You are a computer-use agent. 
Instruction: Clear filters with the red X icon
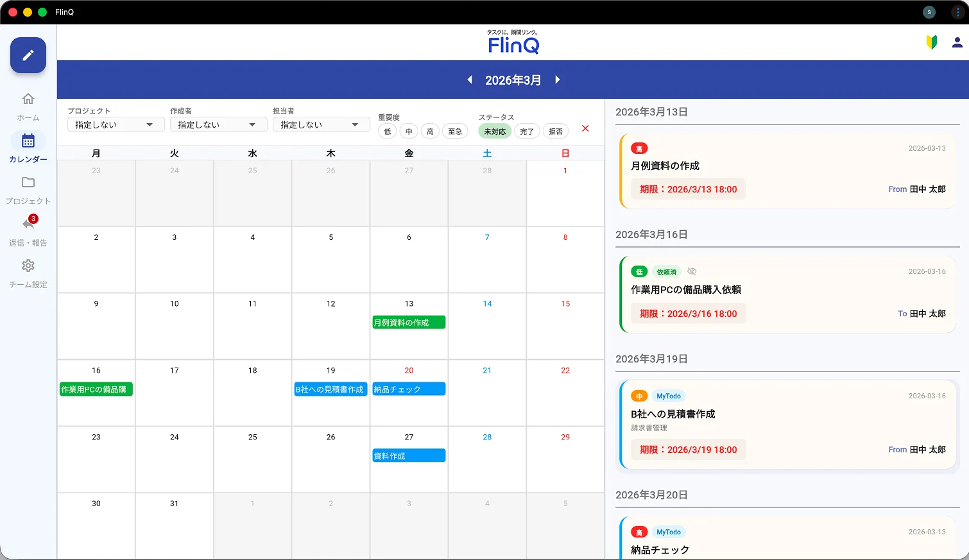tap(585, 128)
